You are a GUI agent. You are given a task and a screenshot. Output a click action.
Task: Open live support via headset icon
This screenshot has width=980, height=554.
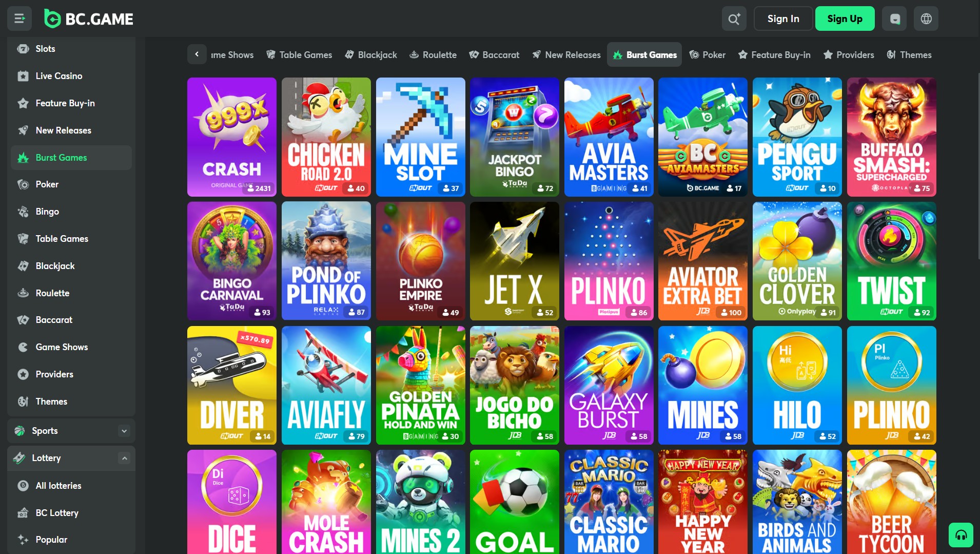(x=962, y=534)
